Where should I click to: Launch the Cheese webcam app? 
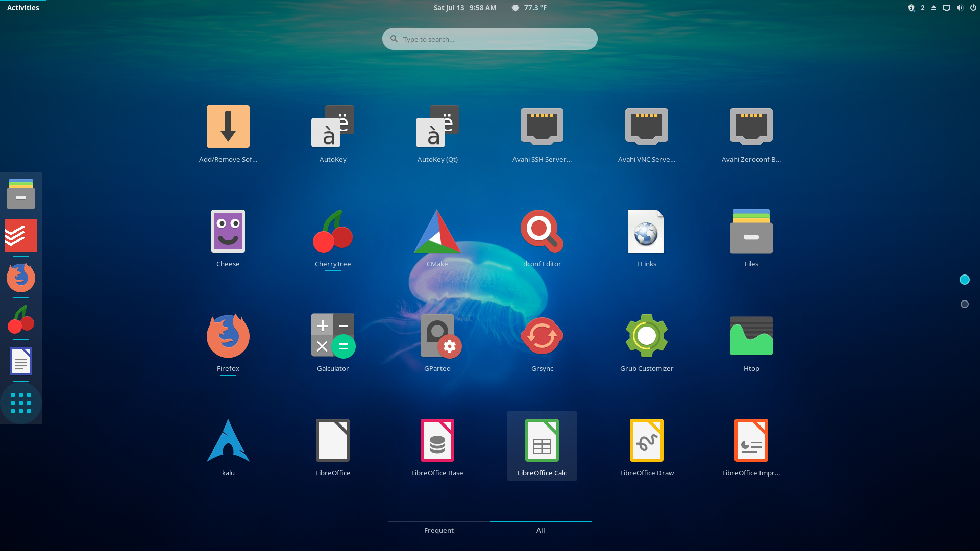[228, 238]
